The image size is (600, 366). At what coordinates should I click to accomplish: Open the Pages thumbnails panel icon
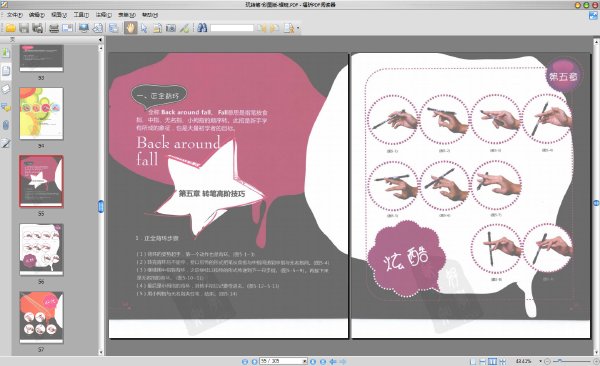(6, 71)
